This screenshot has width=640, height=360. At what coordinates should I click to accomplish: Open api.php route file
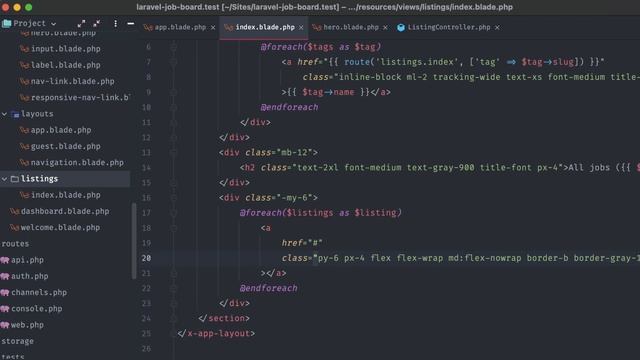[27, 260]
